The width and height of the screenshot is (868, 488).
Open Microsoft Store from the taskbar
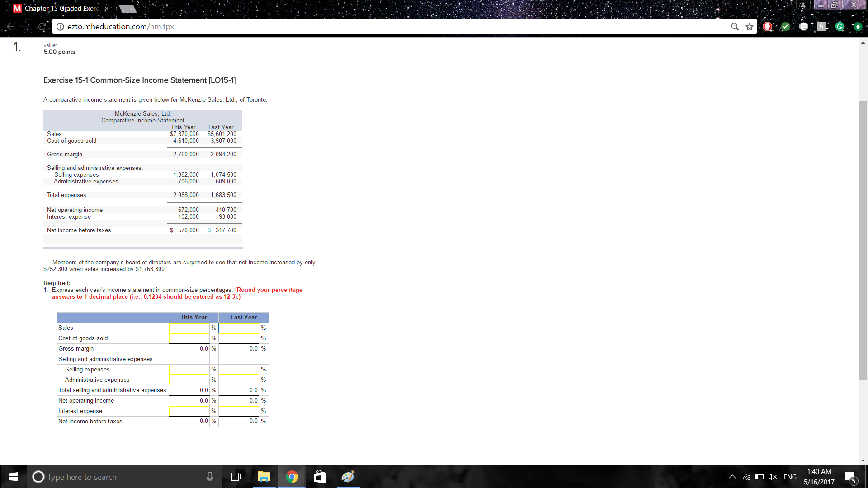pos(320,477)
